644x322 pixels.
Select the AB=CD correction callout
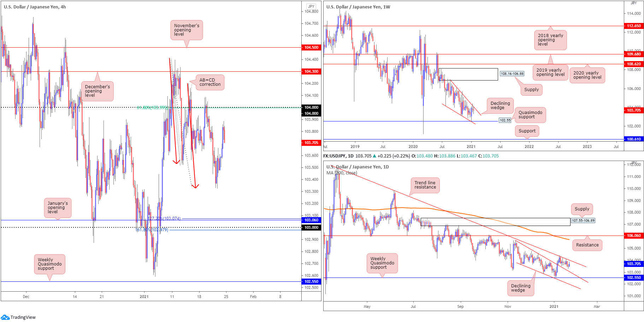click(210, 82)
